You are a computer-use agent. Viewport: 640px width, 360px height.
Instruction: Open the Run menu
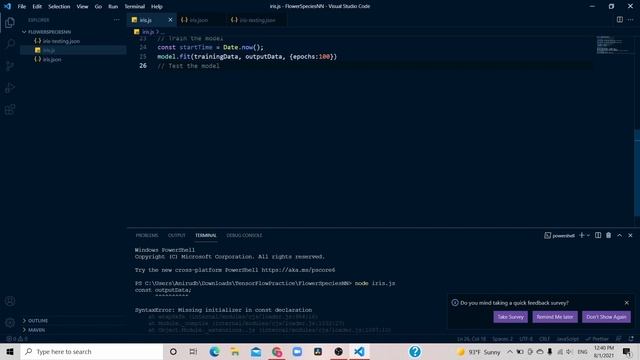point(113,7)
